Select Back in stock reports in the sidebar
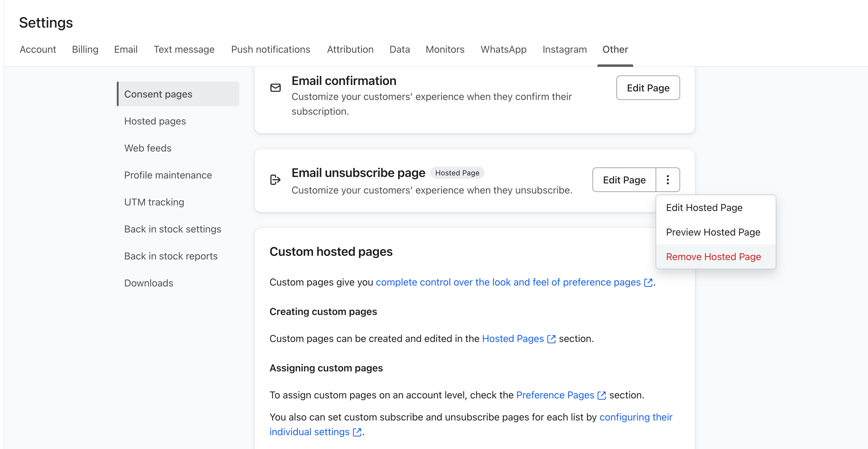 171,256
